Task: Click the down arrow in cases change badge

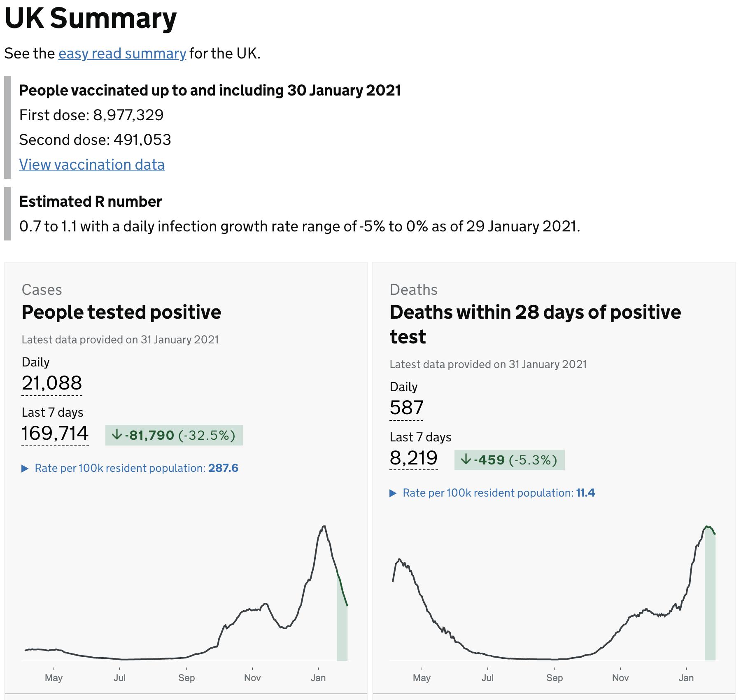Action: pyautogui.click(x=117, y=435)
